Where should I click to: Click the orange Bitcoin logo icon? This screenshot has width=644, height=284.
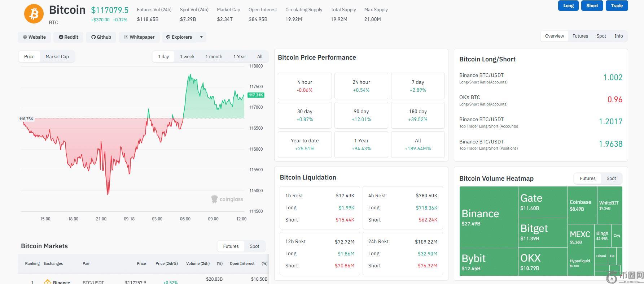(34, 14)
